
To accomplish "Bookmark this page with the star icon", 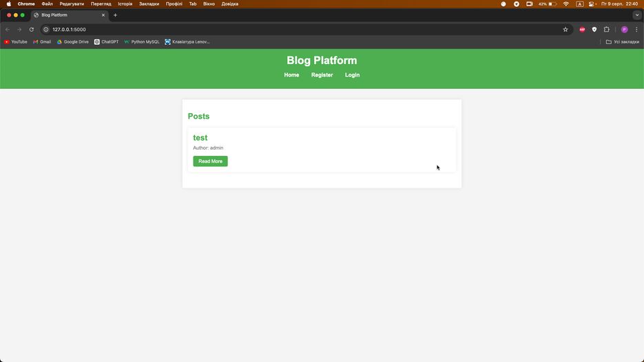I will (x=565, y=30).
